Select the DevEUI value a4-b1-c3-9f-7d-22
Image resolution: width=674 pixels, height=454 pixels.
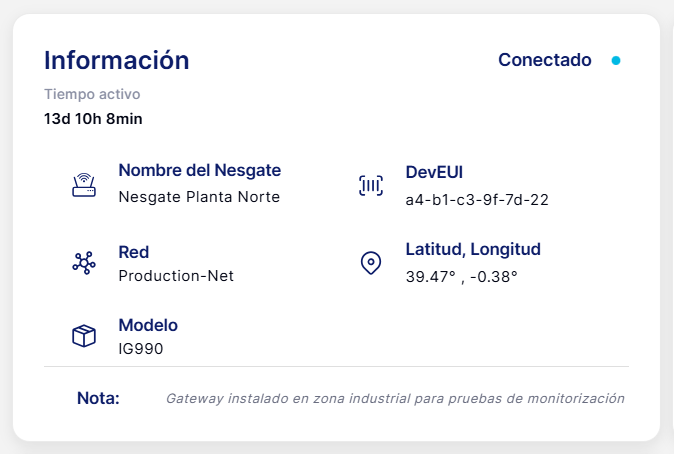coord(477,200)
